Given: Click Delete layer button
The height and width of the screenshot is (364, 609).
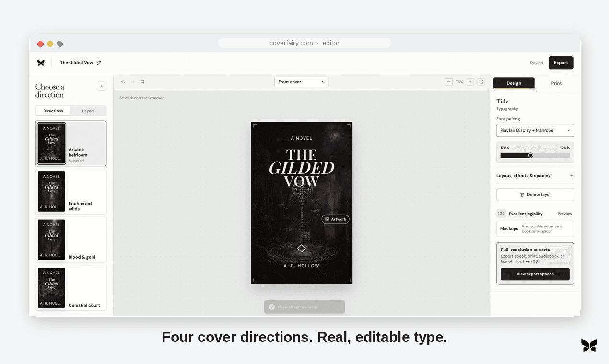Looking at the screenshot, I should coord(535,195).
